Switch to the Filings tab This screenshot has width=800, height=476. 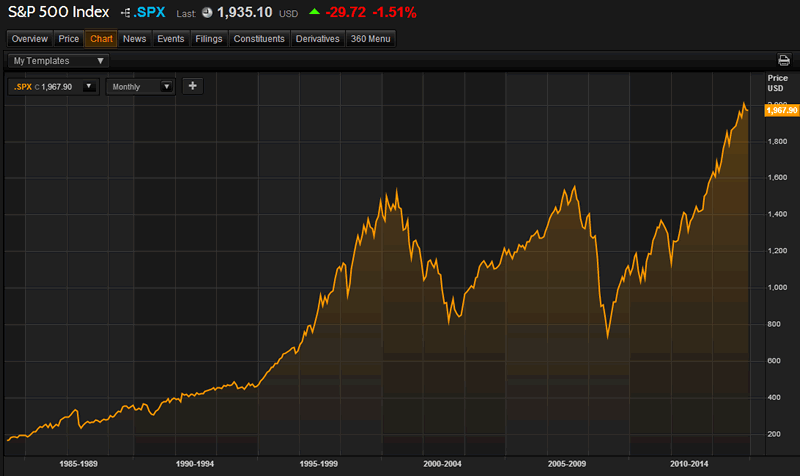209,39
